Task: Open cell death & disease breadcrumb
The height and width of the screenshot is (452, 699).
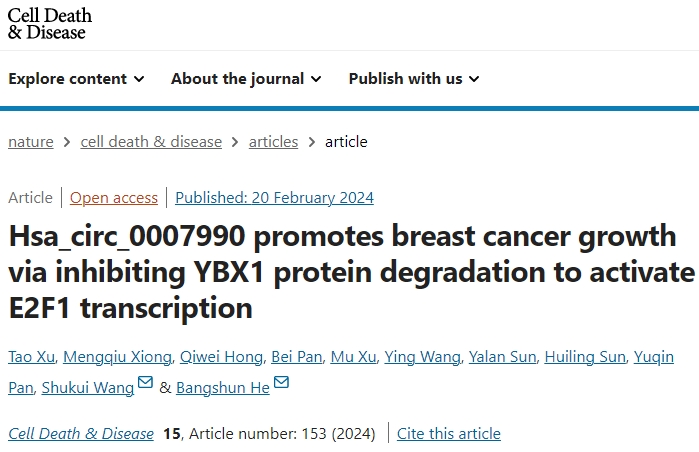Action: click(151, 142)
